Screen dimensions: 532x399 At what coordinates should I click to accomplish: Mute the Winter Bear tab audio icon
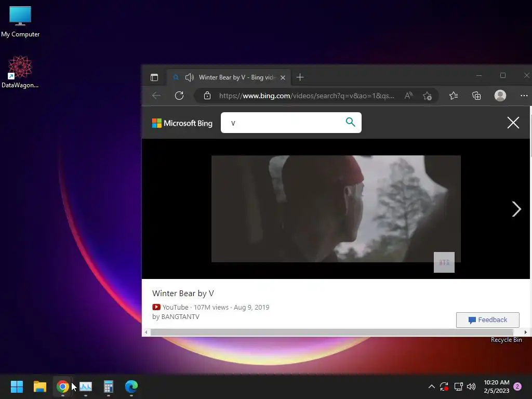click(x=189, y=77)
